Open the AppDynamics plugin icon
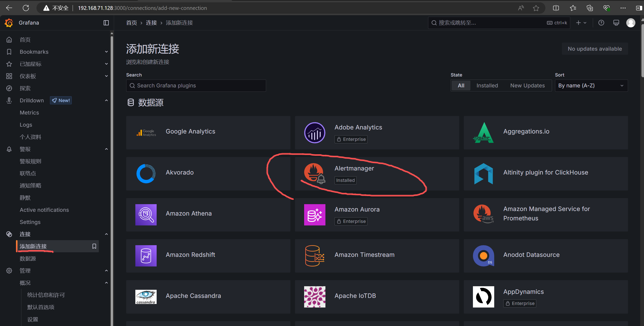The image size is (644, 326). [x=483, y=297]
